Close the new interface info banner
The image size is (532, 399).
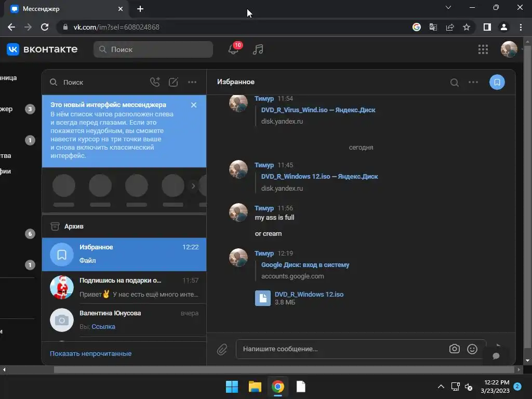(x=194, y=105)
